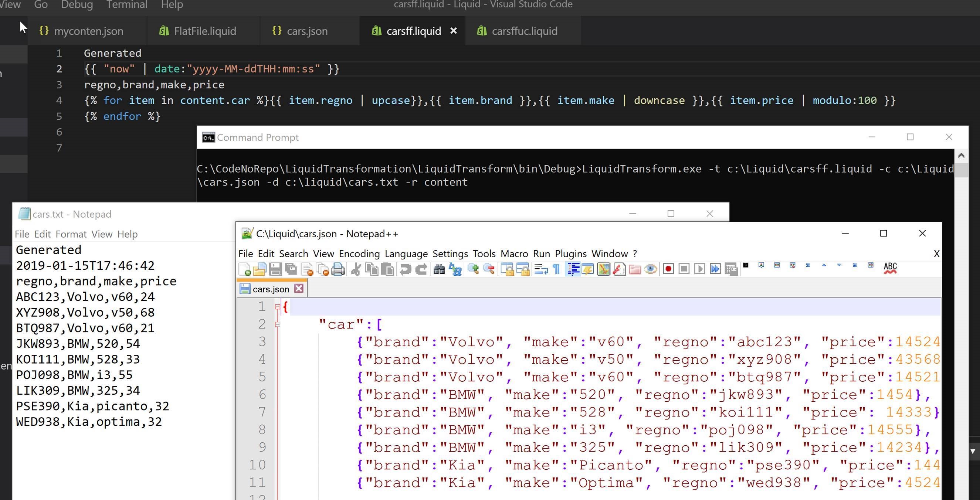Switch to the FlatFile.liquid tab
This screenshot has height=500, width=980.
click(x=205, y=31)
